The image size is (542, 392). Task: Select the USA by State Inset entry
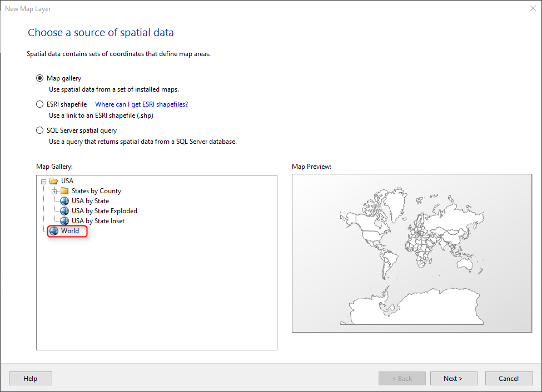coord(98,221)
